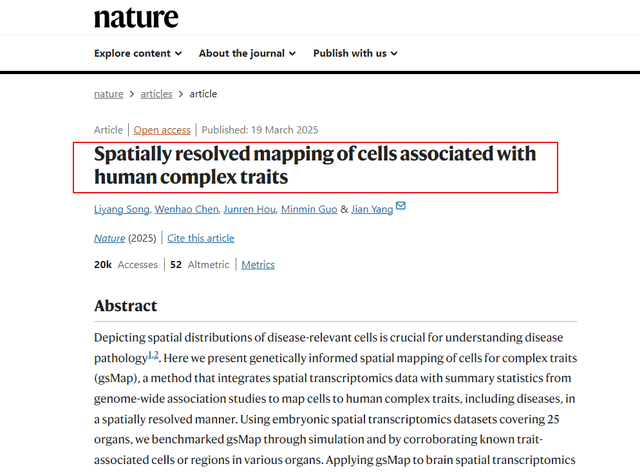This screenshot has width=640, height=473.
Task: Click the Abstract section heading
Action: click(x=126, y=306)
